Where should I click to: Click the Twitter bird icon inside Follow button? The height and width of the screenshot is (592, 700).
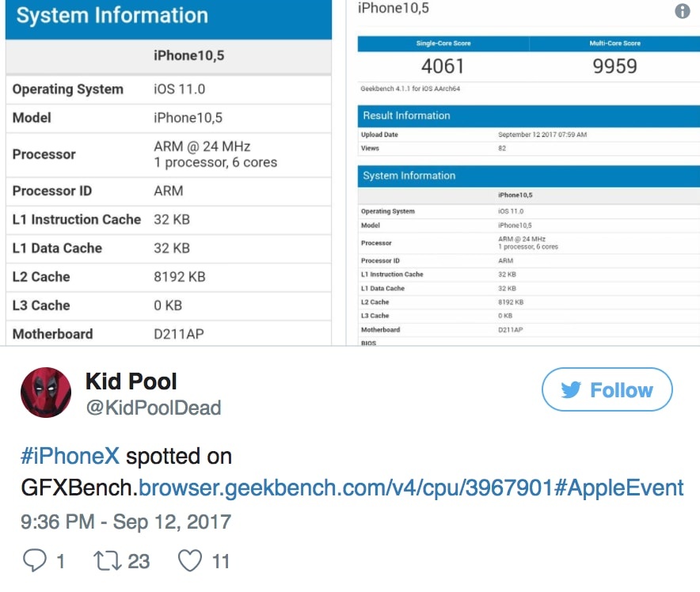572,389
